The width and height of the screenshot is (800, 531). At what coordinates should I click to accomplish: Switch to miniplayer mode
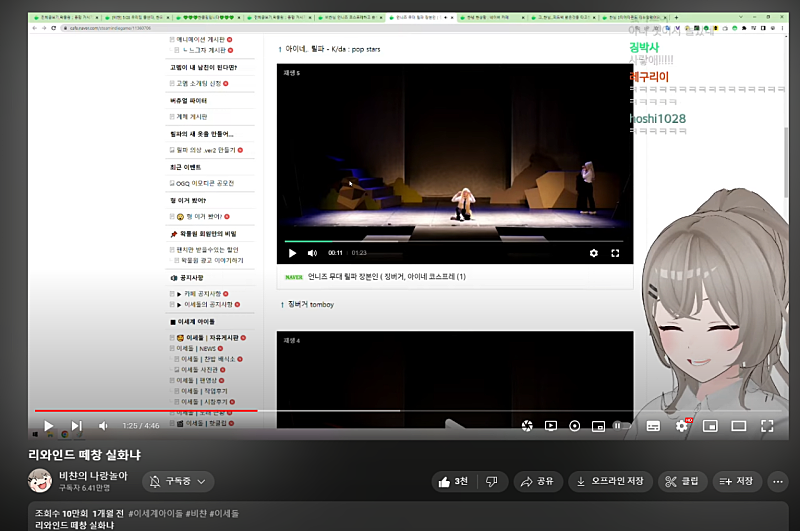pos(710,425)
